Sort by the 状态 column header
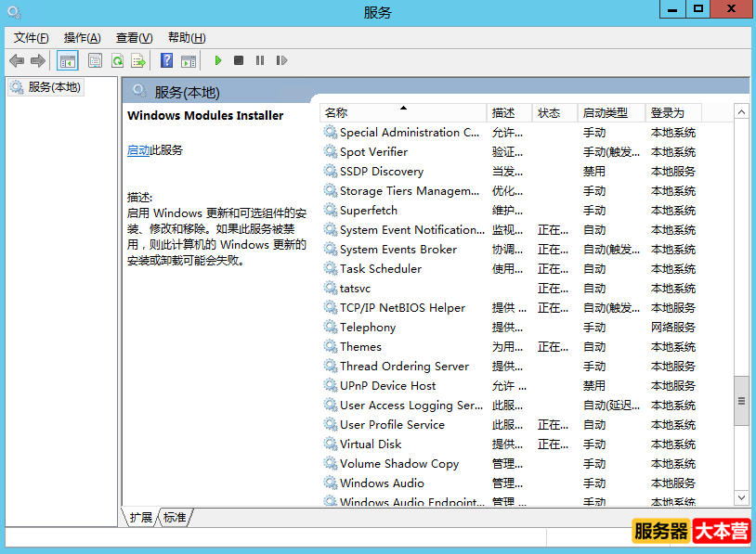756x554 pixels. pos(554,112)
